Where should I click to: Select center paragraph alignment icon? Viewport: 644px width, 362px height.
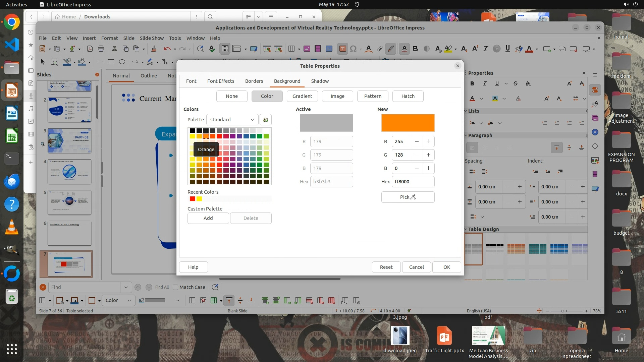(x=484, y=147)
